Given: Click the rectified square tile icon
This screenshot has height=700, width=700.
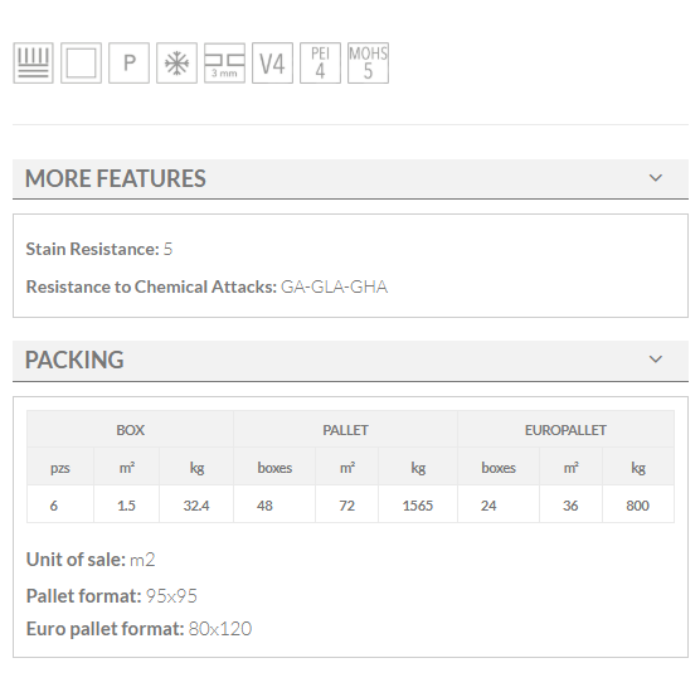Looking at the screenshot, I should coord(81,64).
